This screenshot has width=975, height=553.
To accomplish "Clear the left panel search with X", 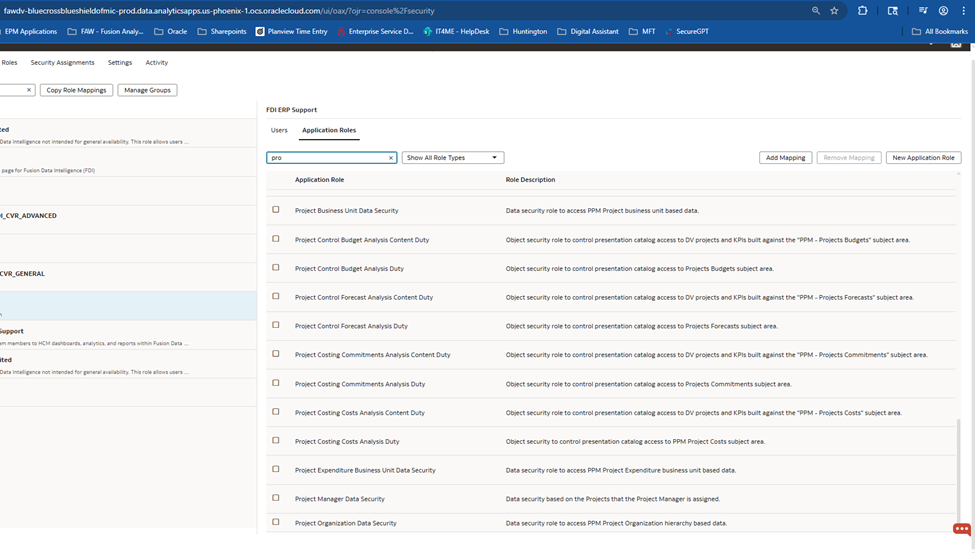I will [x=29, y=90].
